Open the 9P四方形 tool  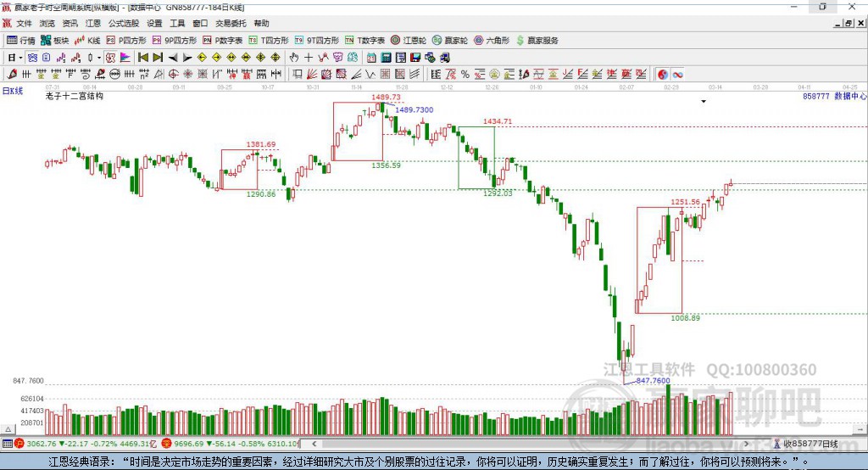[175, 41]
